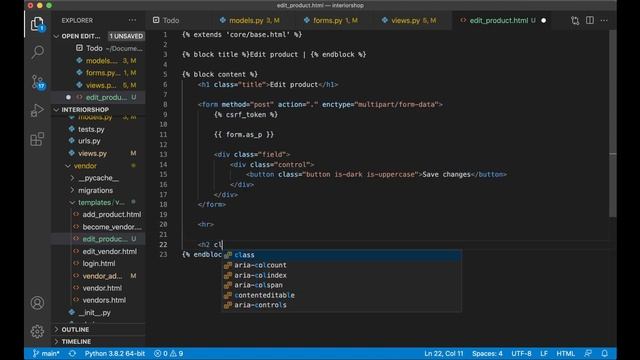
Task: Click the synchronize changes icon in status bar
Action: 72,353
